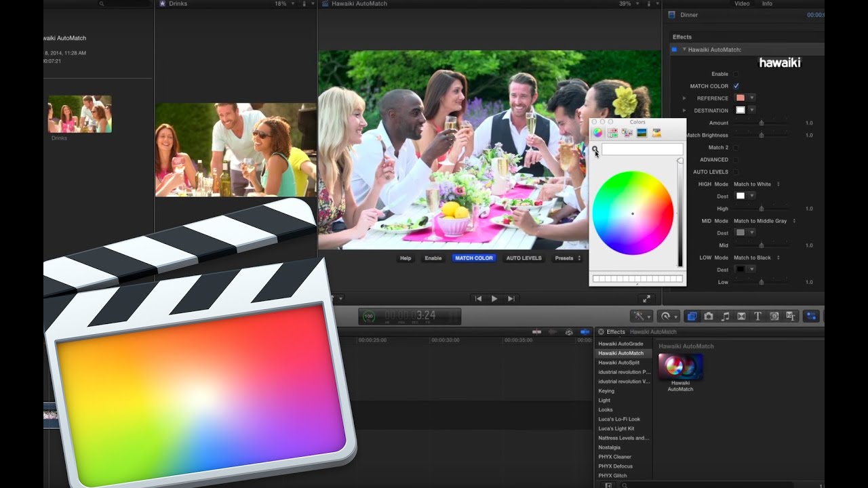Show the Effects browser toolbar icon

tap(692, 316)
